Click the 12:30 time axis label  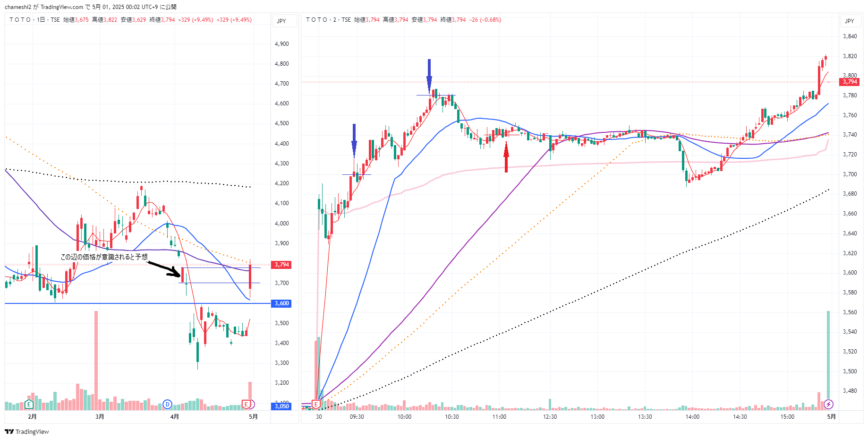click(x=550, y=416)
